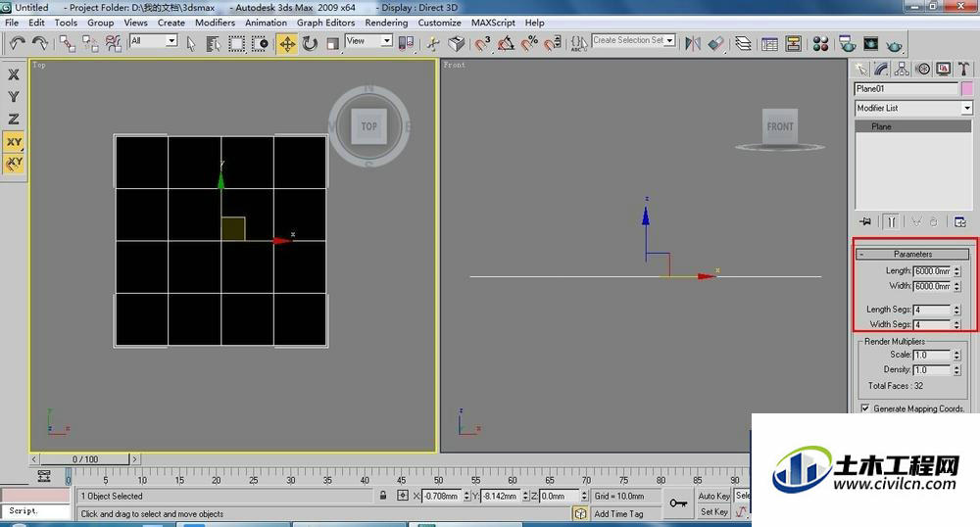Activate the Select and Move tool
The width and height of the screenshot is (980, 527).
pos(287,44)
